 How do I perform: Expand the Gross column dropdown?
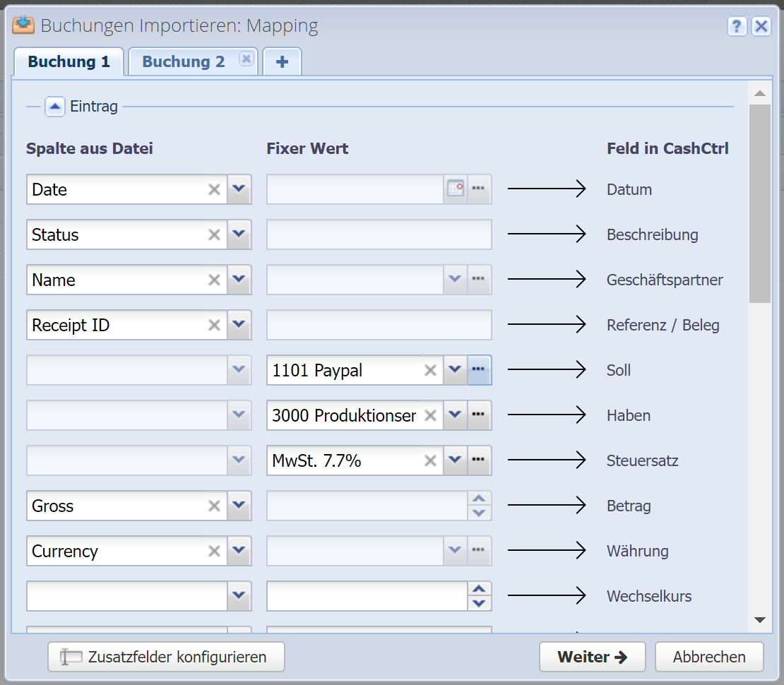(x=239, y=506)
